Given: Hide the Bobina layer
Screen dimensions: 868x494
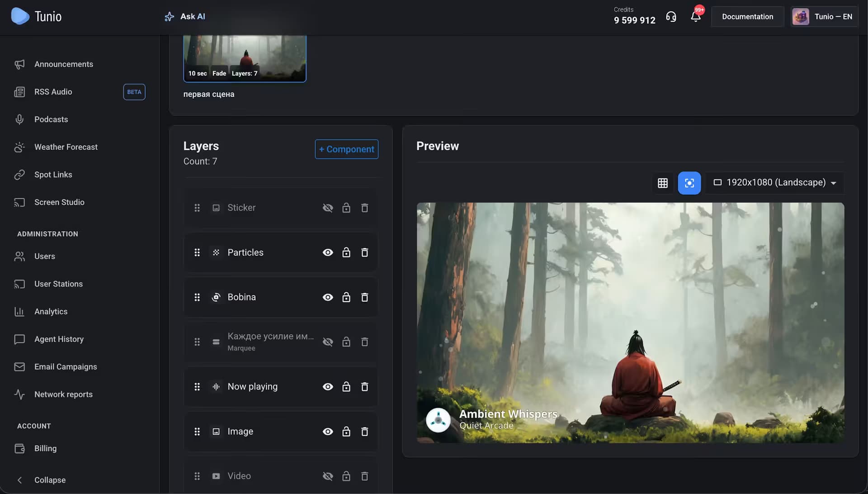Looking at the screenshot, I should point(328,298).
